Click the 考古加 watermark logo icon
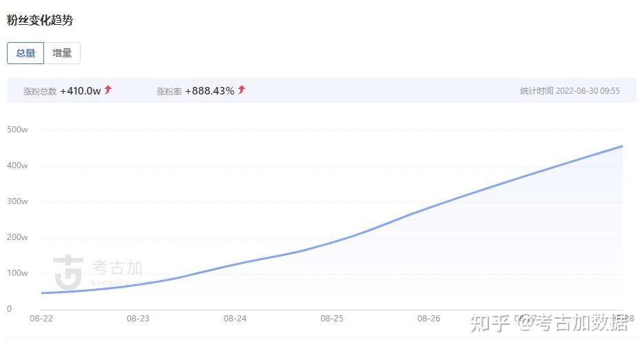644x349 pixels. [x=69, y=270]
